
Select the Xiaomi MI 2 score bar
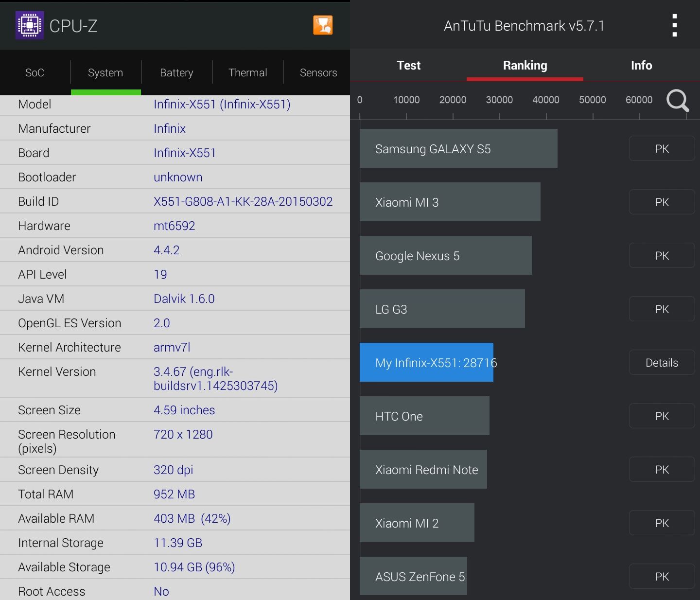417,523
